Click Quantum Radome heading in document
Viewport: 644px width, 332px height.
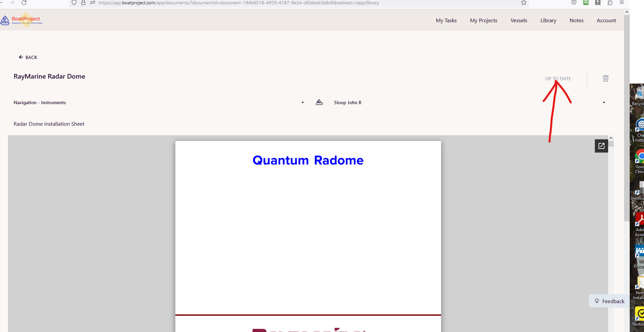tap(308, 160)
